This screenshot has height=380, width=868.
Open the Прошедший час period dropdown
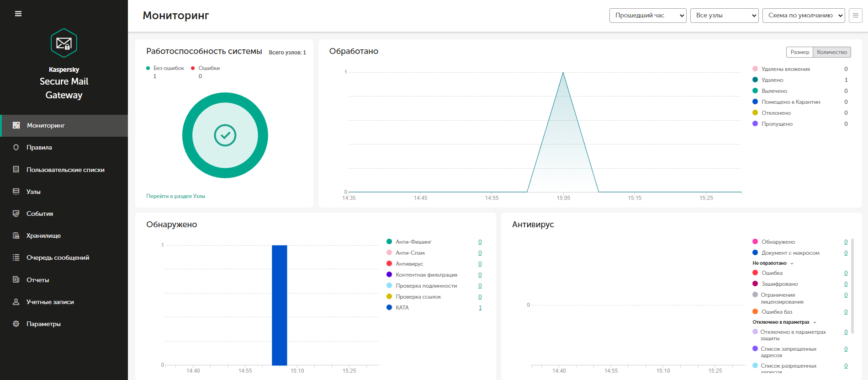point(648,16)
